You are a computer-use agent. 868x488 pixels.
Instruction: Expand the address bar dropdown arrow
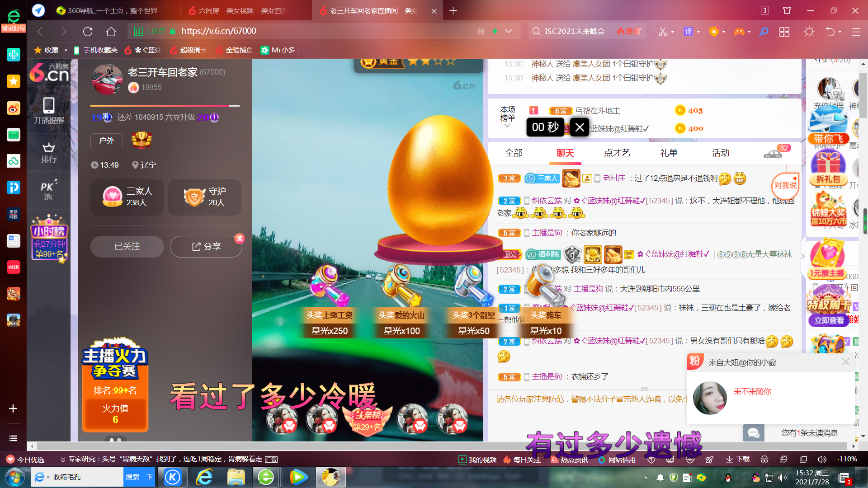pos(509,31)
